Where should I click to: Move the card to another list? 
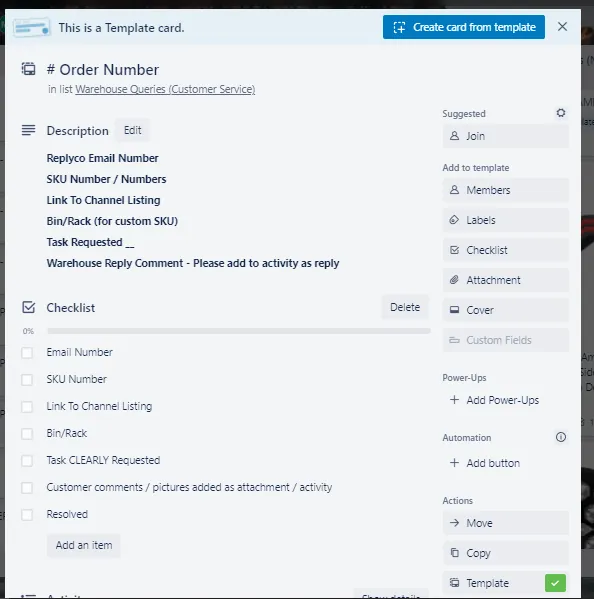pyautogui.click(x=505, y=523)
